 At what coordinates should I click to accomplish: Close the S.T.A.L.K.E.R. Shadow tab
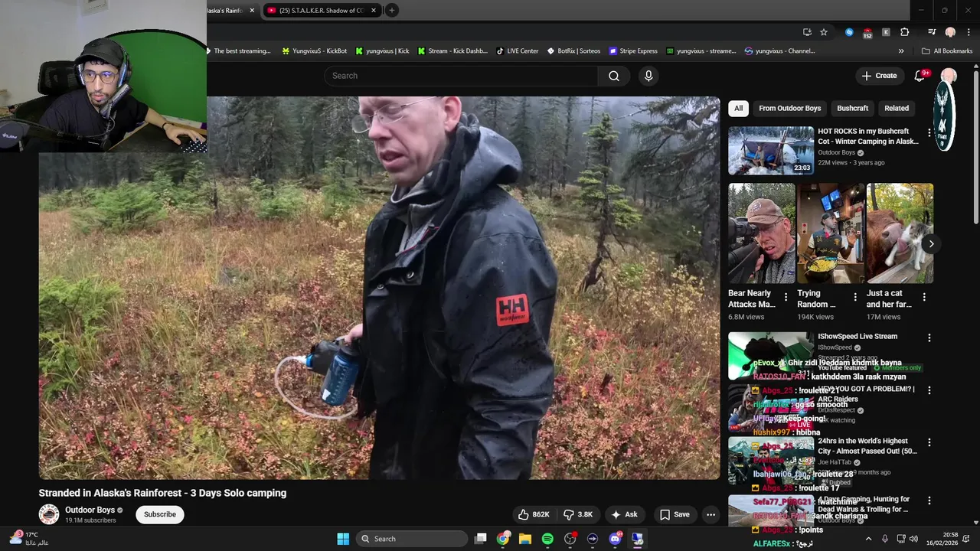tap(374, 10)
